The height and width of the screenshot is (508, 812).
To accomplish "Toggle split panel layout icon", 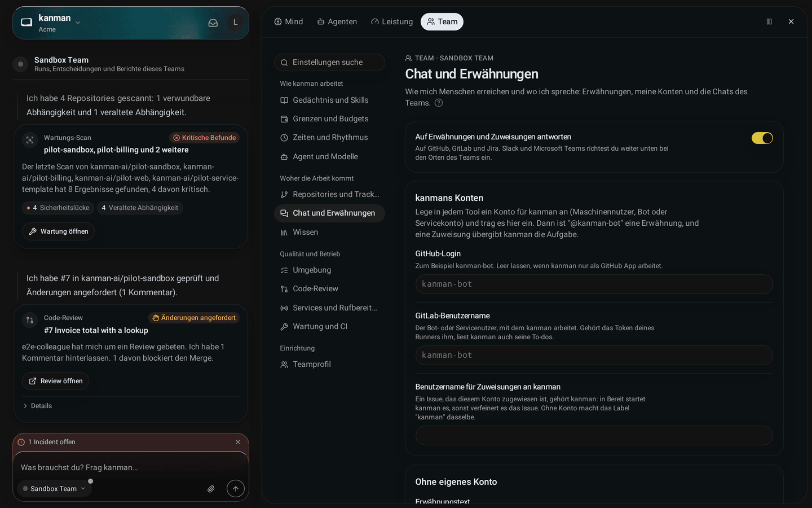I will point(769,21).
